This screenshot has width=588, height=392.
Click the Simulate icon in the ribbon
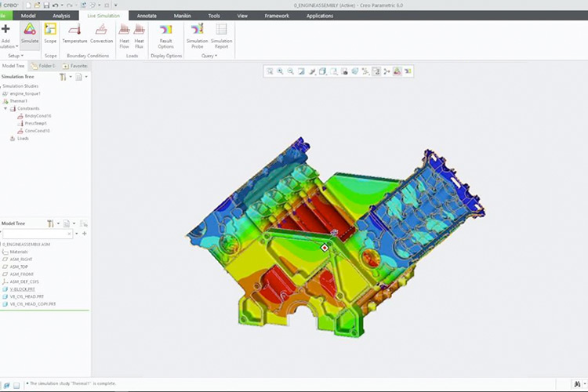[30, 34]
